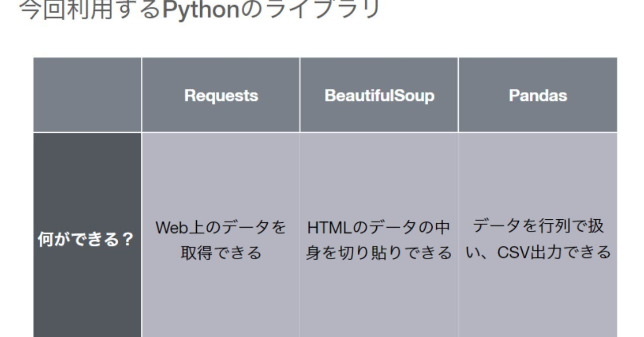Click the 'データを行列で扱い、CSV出力できる' cell

538,235
